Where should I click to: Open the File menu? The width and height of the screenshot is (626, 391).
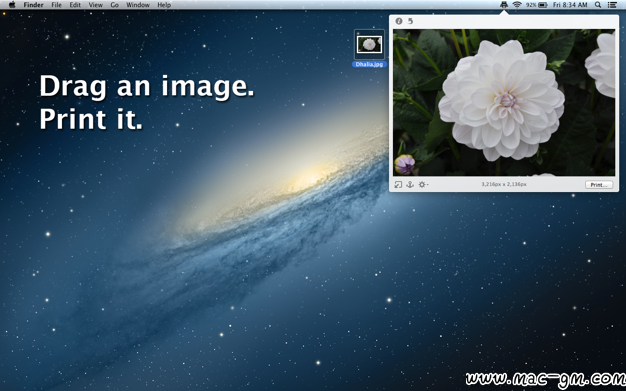[x=56, y=5]
